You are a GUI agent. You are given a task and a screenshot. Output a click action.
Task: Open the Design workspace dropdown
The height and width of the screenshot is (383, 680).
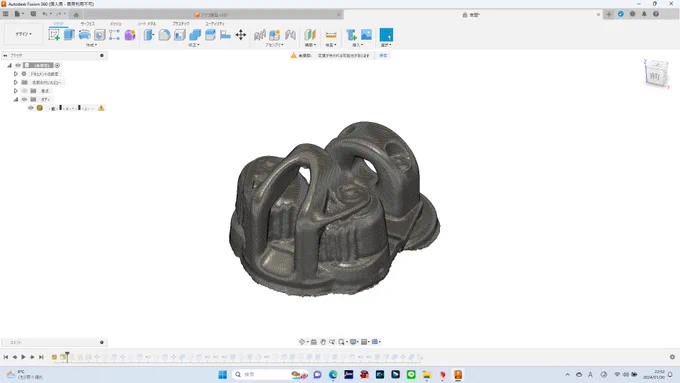pyautogui.click(x=23, y=34)
